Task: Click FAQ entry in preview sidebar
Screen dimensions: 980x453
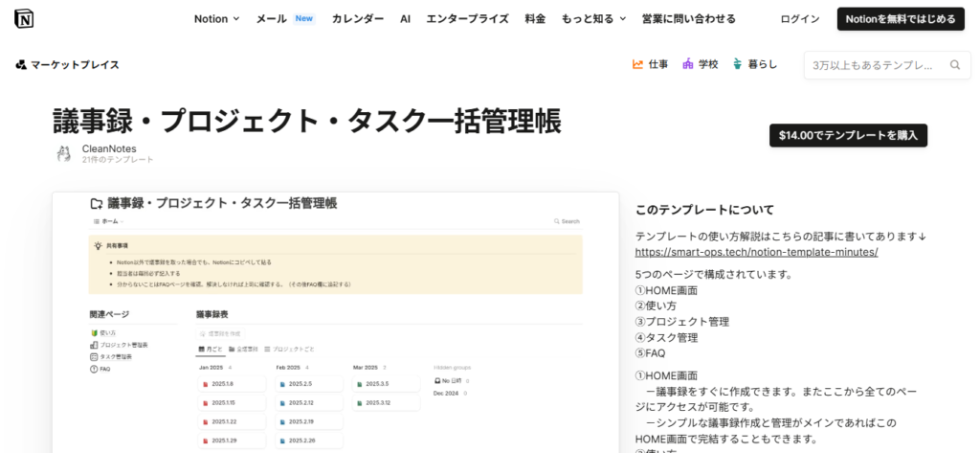Action: [105, 369]
